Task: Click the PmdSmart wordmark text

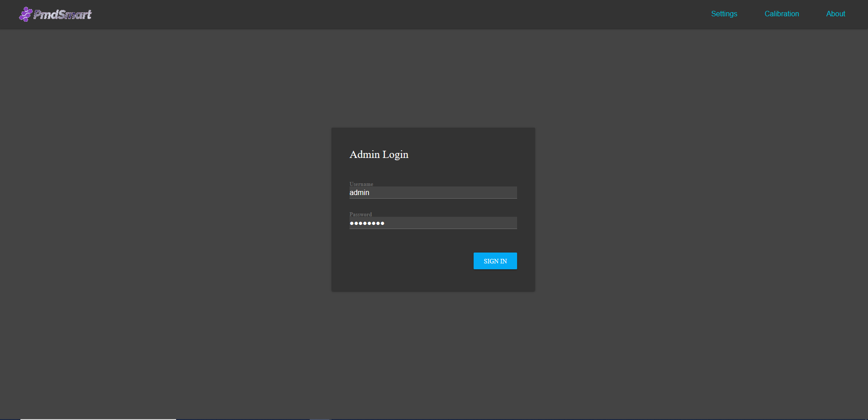Action: [62, 14]
